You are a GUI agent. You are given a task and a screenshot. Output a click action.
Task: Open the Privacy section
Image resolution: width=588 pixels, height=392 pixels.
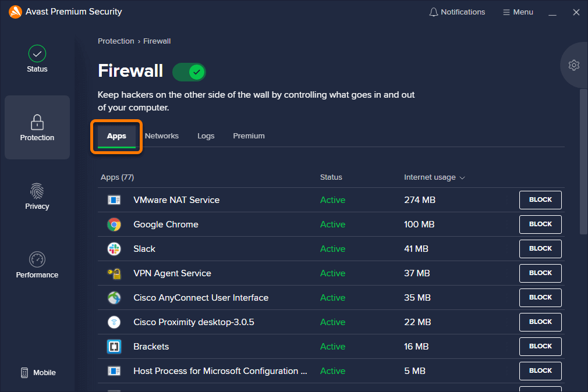(37, 197)
